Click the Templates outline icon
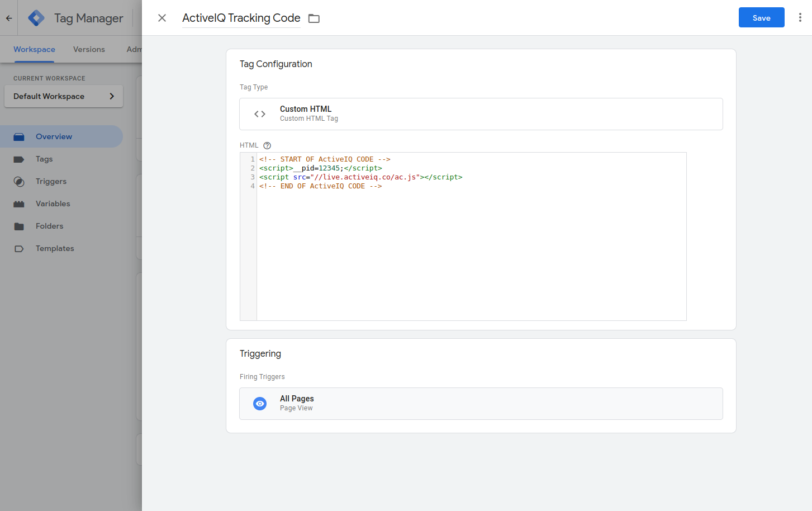This screenshot has height=511, width=812. 19,249
